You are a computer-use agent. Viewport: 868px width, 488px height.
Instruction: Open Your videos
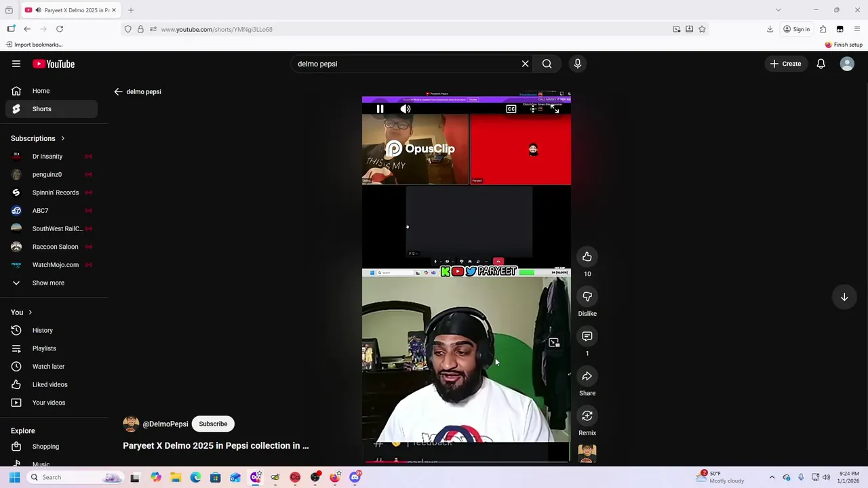pyautogui.click(x=52, y=403)
